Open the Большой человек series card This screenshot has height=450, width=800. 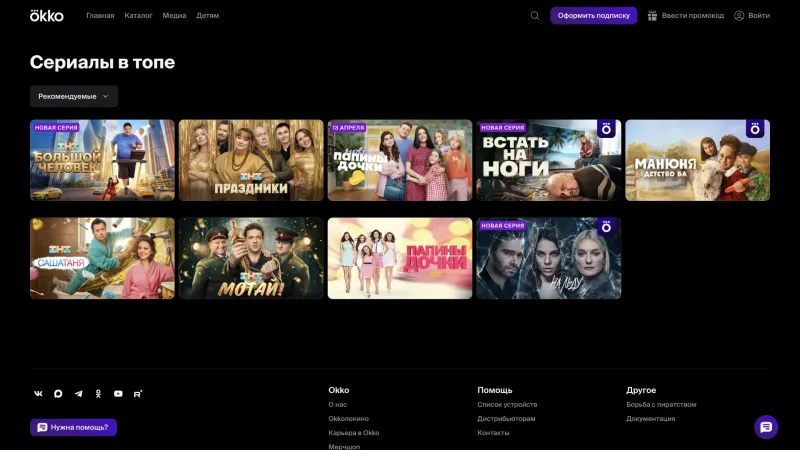click(102, 160)
